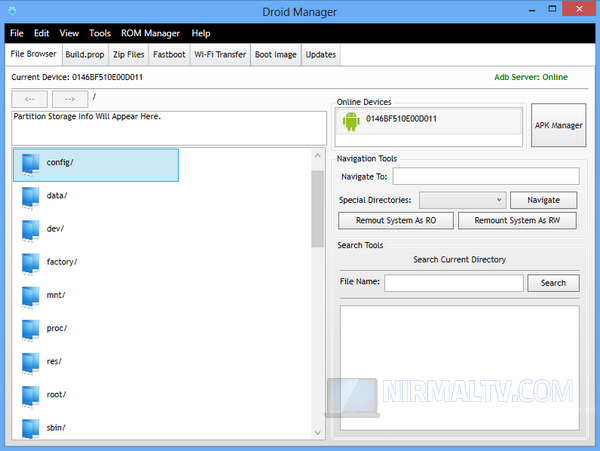
Task: Click the factory/ folder icon
Action: tap(30, 264)
